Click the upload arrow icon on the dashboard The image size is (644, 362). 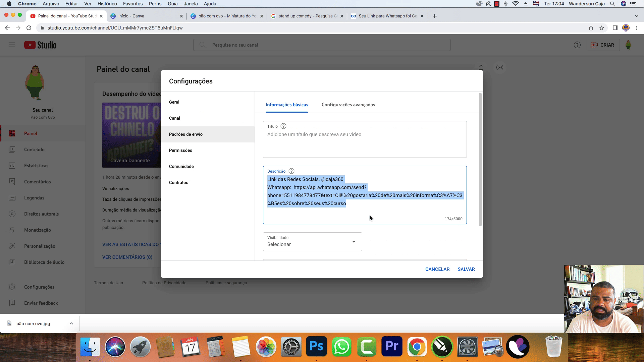[481, 67]
